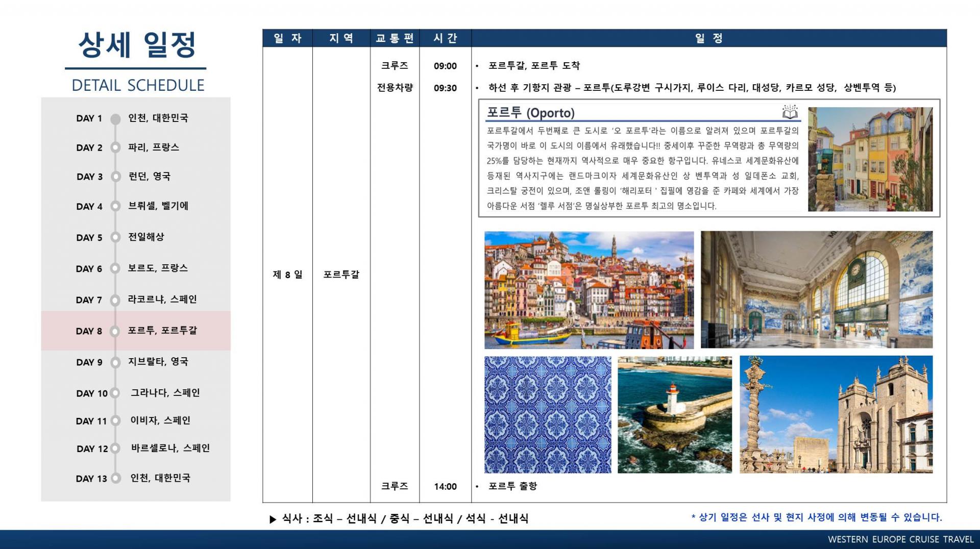Click the 일 자 column header
The width and height of the screenshot is (980, 549).
click(x=287, y=38)
